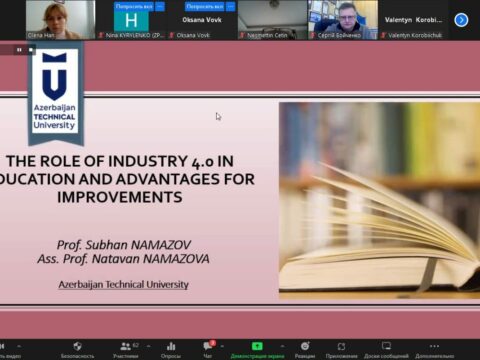The width and height of the screenshot is (480, 360).
Task: Open the Security (Безопасность) shield icon
Action: click(x=77, y=346)
